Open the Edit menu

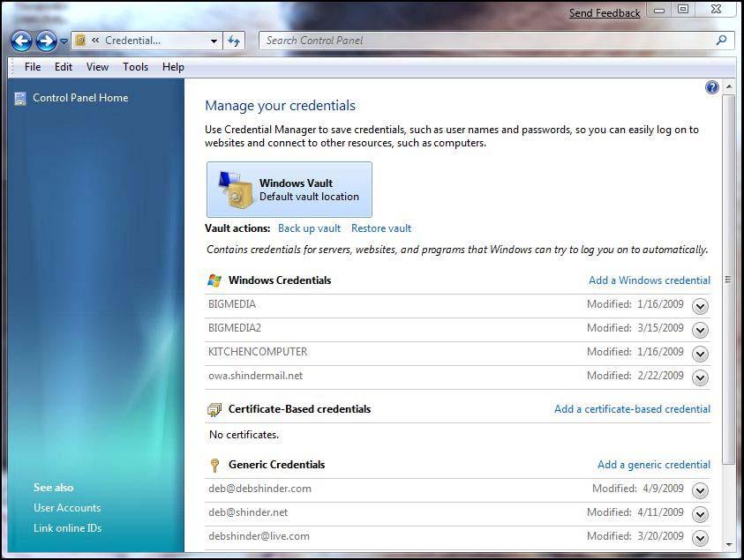[x=64, y=67]
